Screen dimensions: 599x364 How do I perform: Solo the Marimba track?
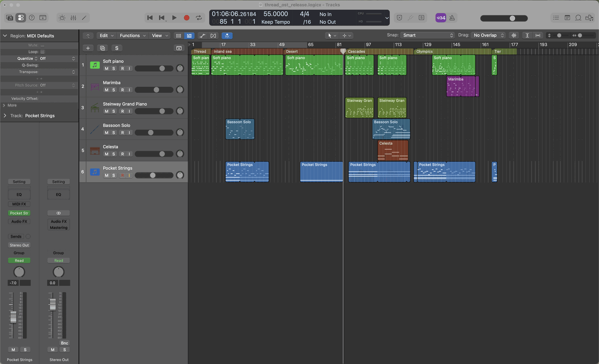point(114,90)
